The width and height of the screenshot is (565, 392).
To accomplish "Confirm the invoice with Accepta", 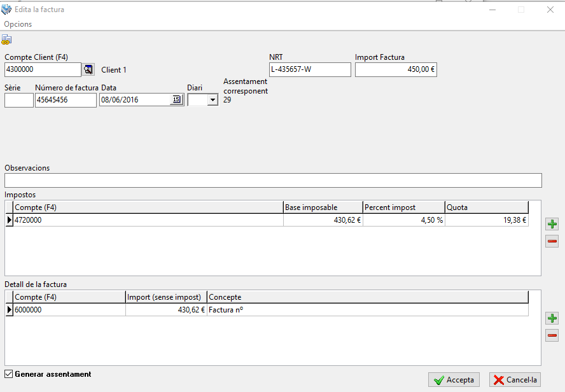I will point(454,380).
